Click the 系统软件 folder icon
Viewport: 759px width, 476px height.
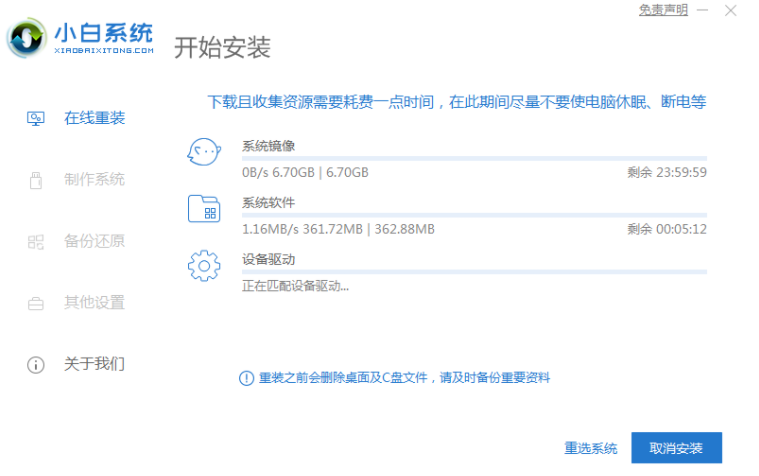(x=203, y=209)
